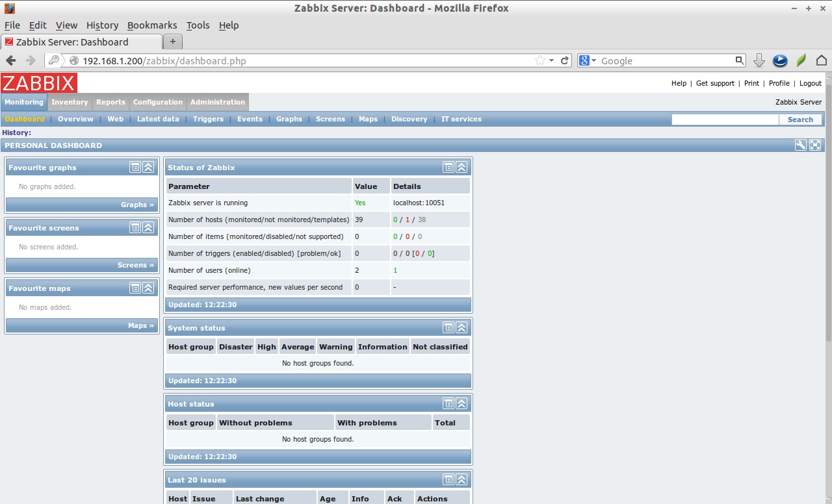Click the Search button
The width and height of the screenshot is (832, 504).
(x=800, y=120)
